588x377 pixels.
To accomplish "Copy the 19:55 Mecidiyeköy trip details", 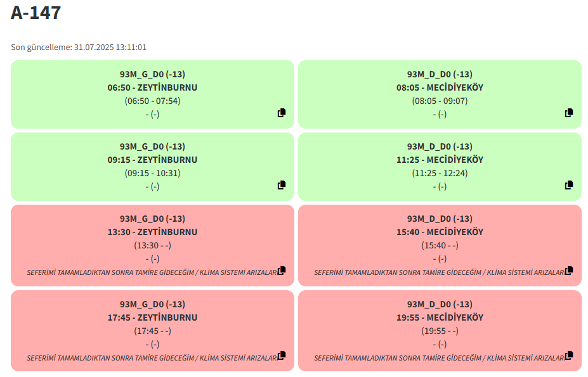I will [x=569, y=355].
